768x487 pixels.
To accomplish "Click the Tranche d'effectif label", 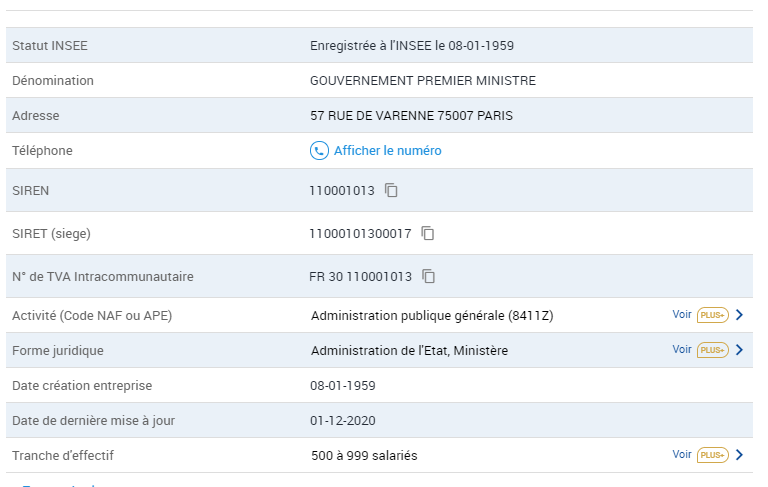I will click(63, 456).
